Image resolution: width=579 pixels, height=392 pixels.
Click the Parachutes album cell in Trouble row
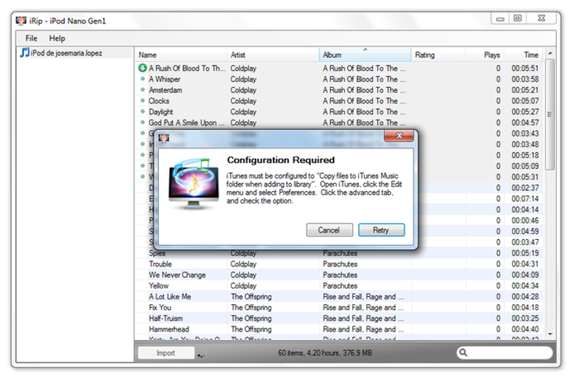click(x=340, y=264)
